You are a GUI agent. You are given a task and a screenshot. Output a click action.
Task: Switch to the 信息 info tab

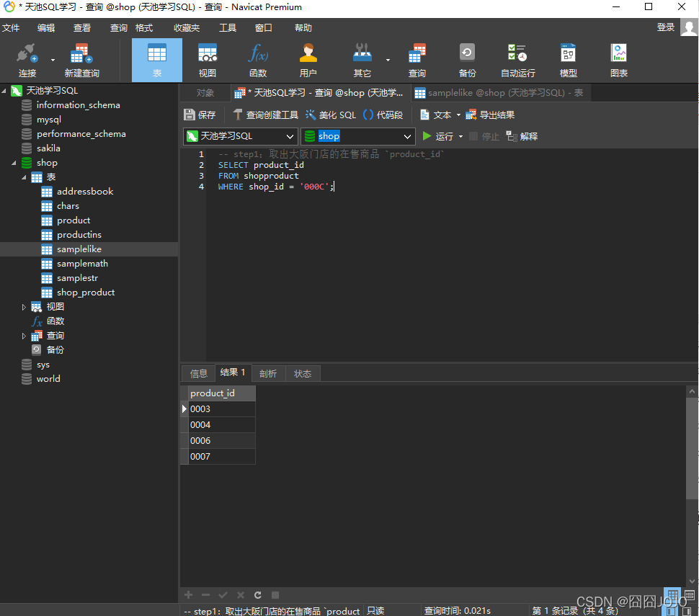[198, 373]
